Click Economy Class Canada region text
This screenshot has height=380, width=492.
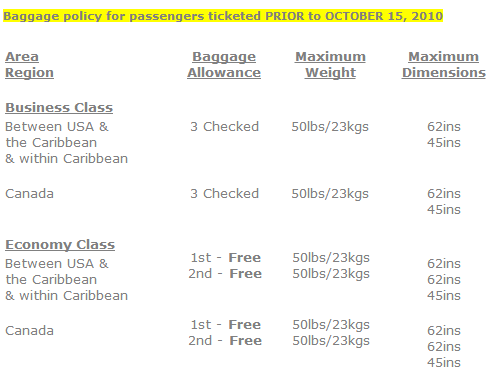coord(29,331)
